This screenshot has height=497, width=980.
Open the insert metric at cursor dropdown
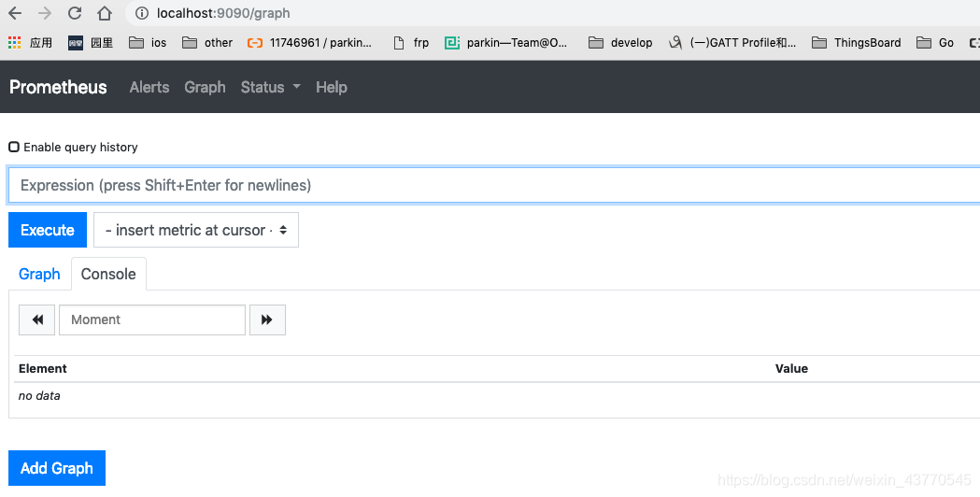pos(196,230)
